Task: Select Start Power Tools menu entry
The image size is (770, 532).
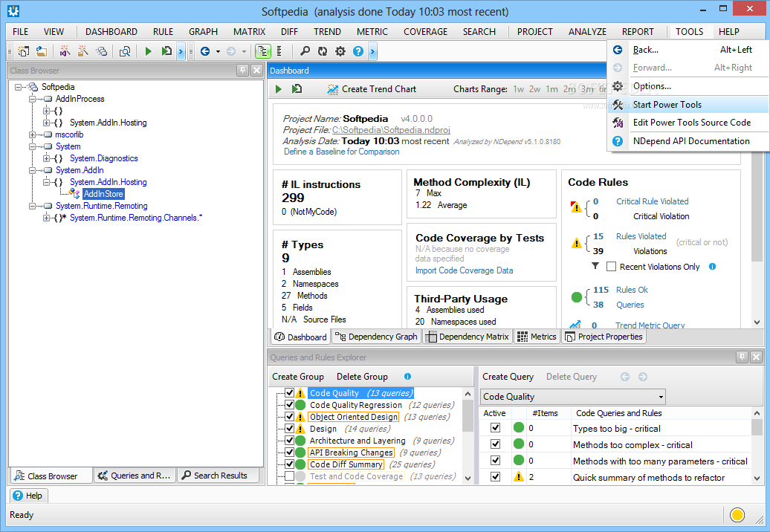Action: tap(688, 105)
